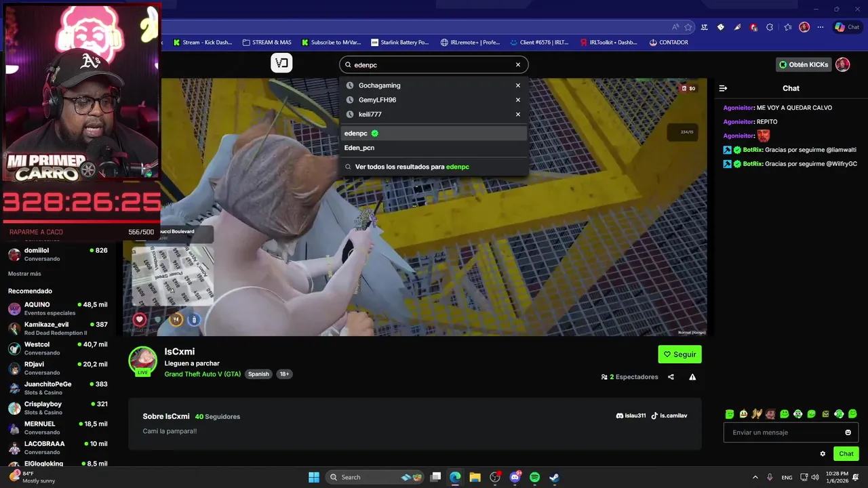This screenshot has width=868, height=488.
Task: Remove keili777 from recent searches
Action: [518, 114]
